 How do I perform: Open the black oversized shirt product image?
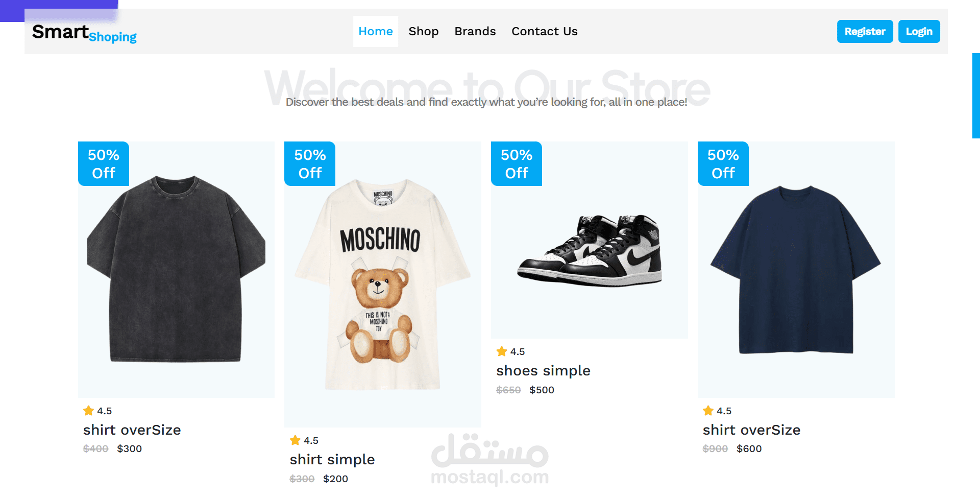coord(176,270)
